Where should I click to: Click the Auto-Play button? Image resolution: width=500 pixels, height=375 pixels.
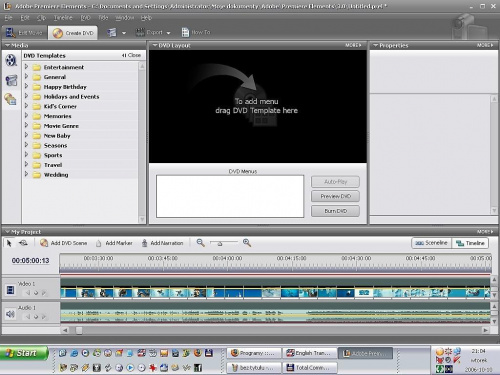tap(335, 182)
